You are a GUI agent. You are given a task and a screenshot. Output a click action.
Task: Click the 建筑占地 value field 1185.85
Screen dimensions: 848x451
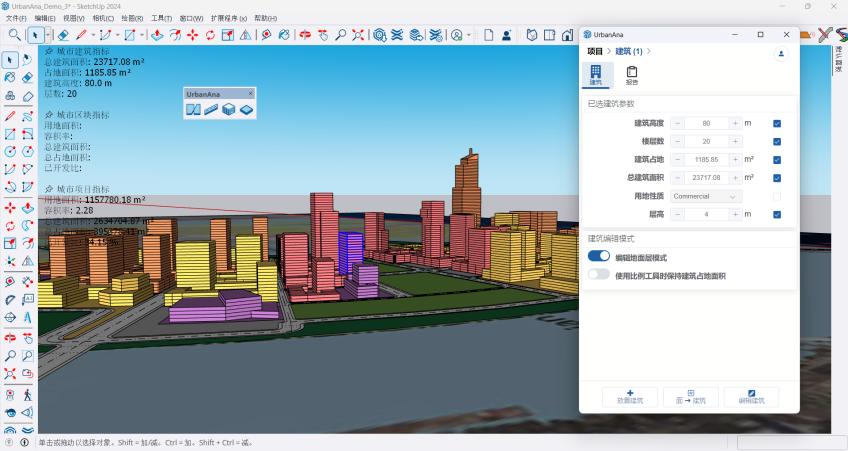(x=706, y=160)
